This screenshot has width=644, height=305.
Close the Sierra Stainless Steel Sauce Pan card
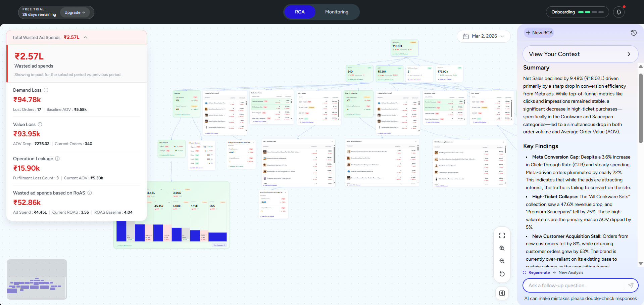[285, 192]
